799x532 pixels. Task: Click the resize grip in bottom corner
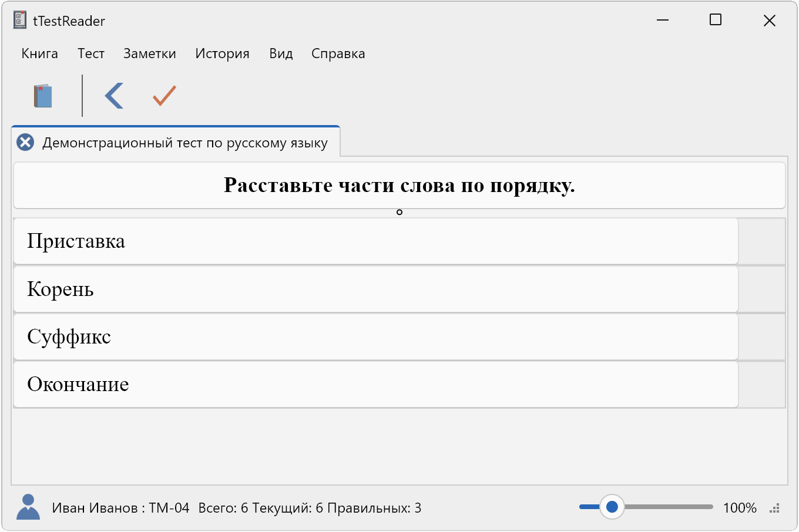click(774, 509)
